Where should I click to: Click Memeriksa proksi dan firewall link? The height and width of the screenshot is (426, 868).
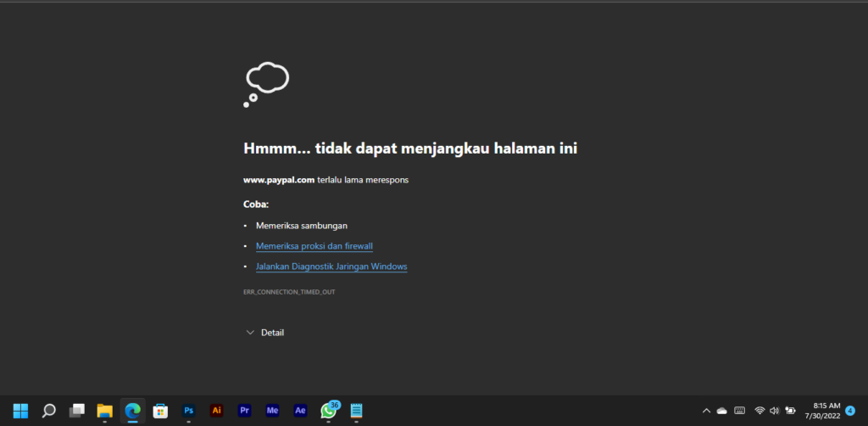tap(314, 246)
